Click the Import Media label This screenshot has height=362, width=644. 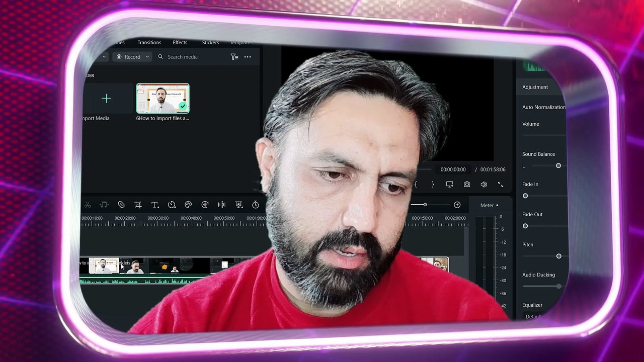[x=95, y=118]
